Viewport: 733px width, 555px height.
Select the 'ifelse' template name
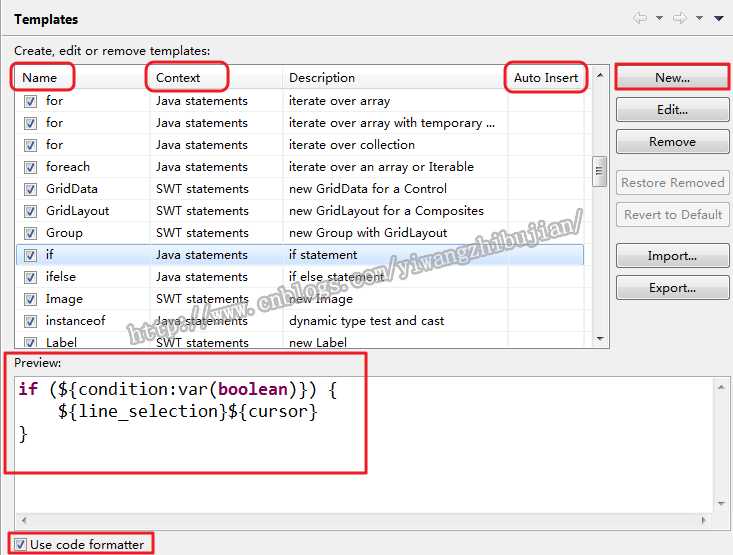61,277
